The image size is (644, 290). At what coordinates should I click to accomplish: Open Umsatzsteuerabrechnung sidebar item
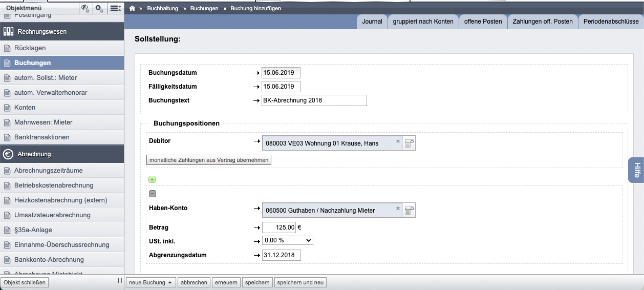pyautogui.click(x=62, y=215)
